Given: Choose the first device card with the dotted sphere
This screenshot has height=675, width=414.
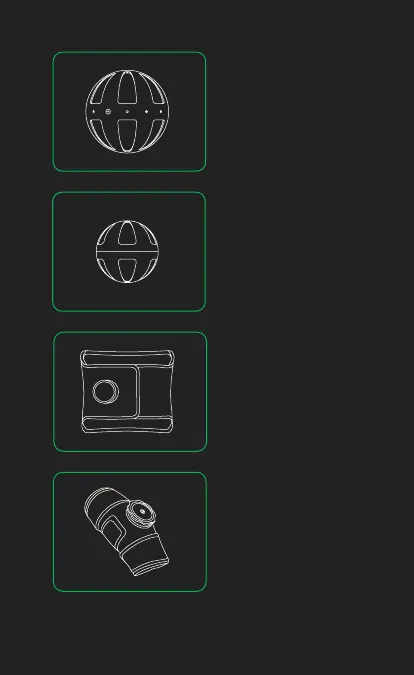Looking at the screenshot, I should (129, 111).
